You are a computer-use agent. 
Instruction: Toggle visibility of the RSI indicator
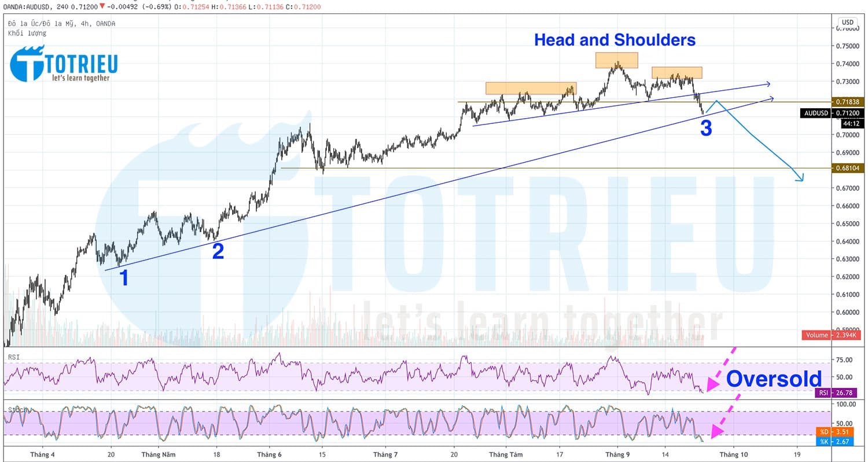[14, 357]
